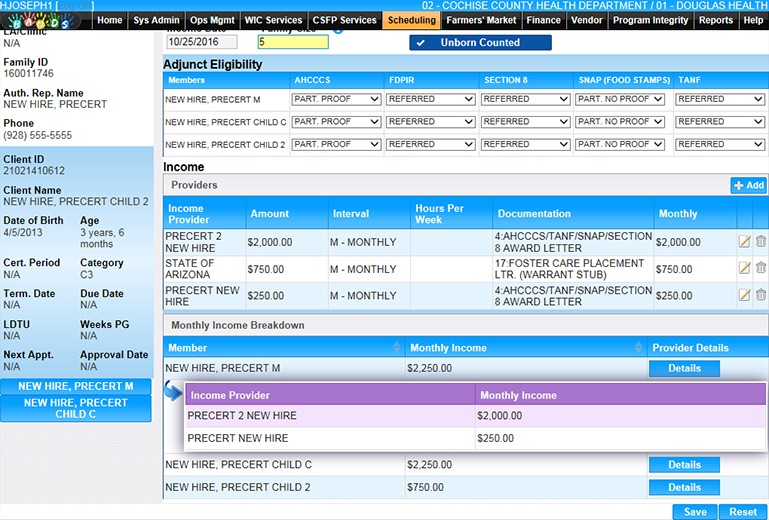This screenshot has width=769, height=520.
Task: Delete the STATE OF ARIZONA income entry
Action: click(x=761, y=269)
